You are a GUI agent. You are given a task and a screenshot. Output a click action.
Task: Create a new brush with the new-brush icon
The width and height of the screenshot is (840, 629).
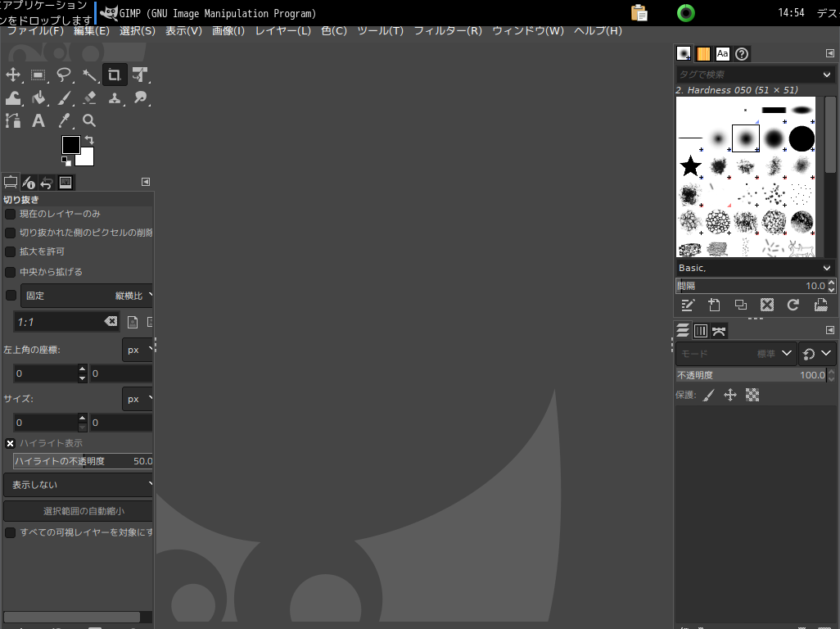(714, 305)
